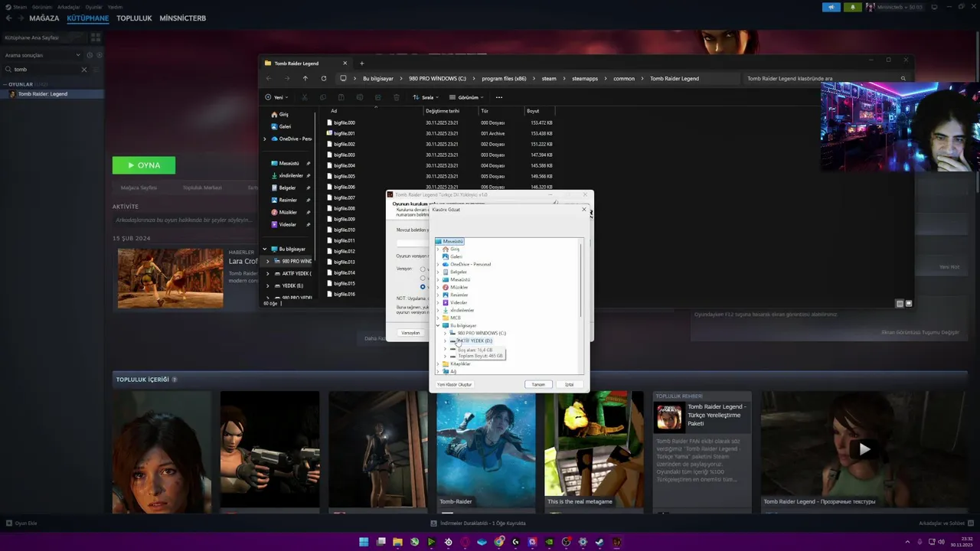
Task: Open the Görünüm menu in the Steam menu bar
Action: click(42, 7)
